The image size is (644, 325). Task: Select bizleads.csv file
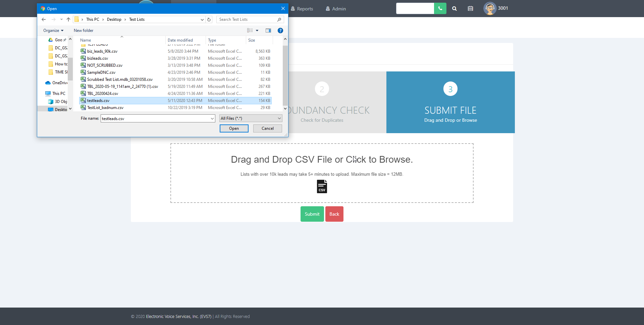tap(175, 58)
